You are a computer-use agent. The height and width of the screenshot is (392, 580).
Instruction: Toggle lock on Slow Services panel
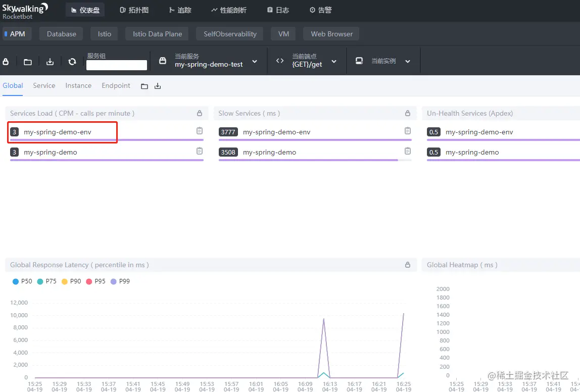click(x=408, y=113)
